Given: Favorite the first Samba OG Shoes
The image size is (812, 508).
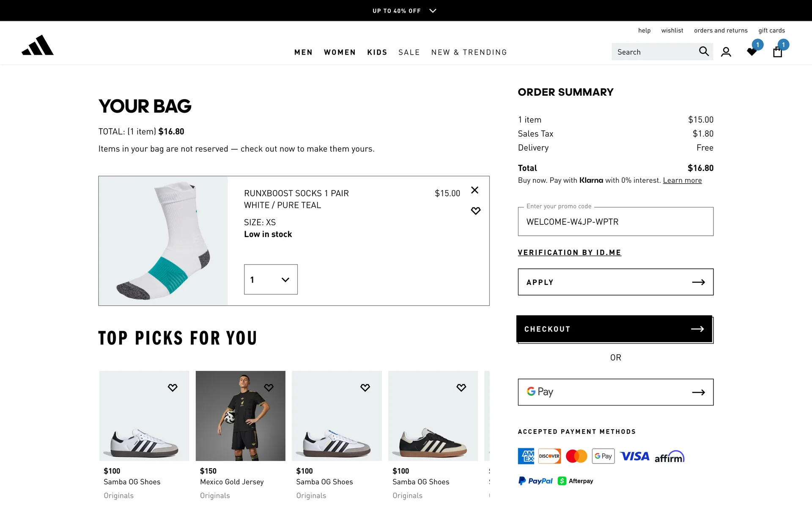Looking at the screenshot, I should point(173,387).
